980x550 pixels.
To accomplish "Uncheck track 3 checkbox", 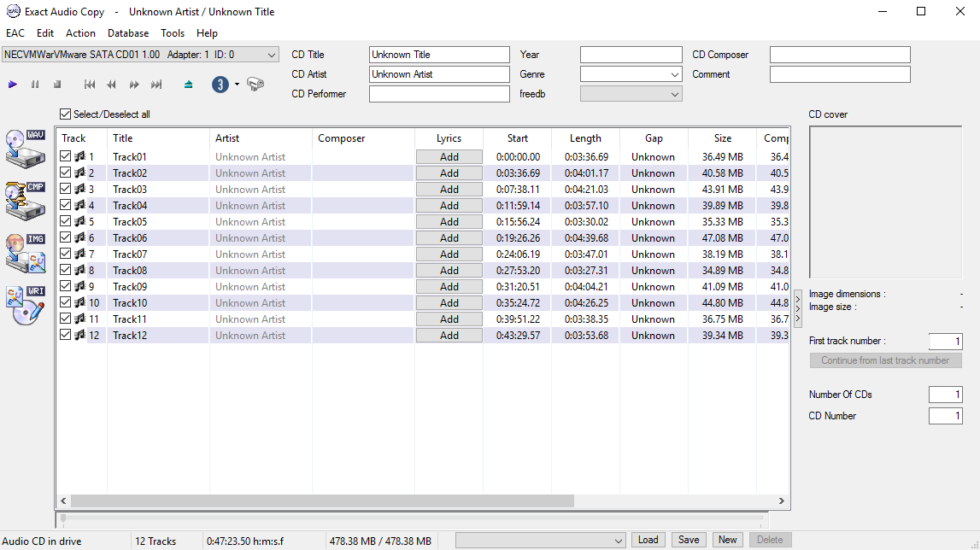I will (65, 189).
